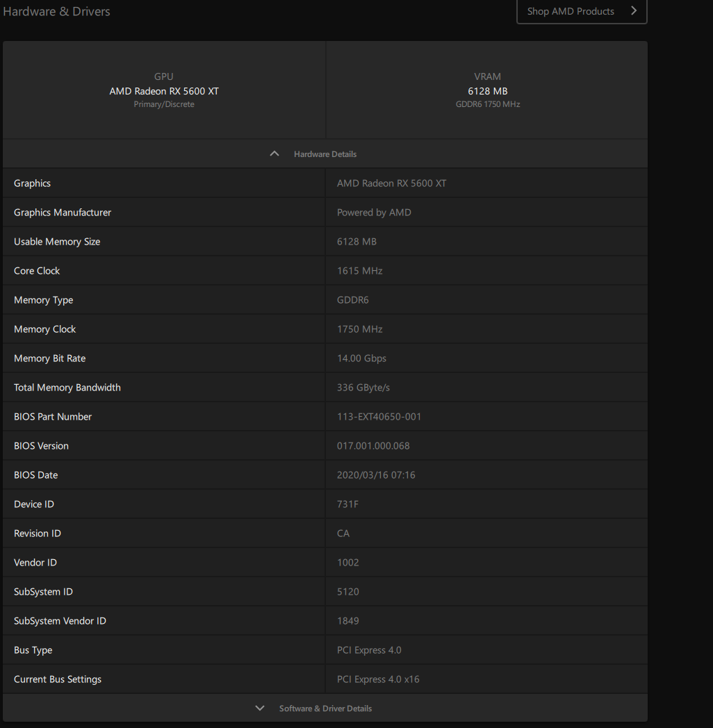Image resolution: width=713 pixels, height=728 pixels.
Task: Click the BIOS Date label
Action: click(x=35, y=475)
